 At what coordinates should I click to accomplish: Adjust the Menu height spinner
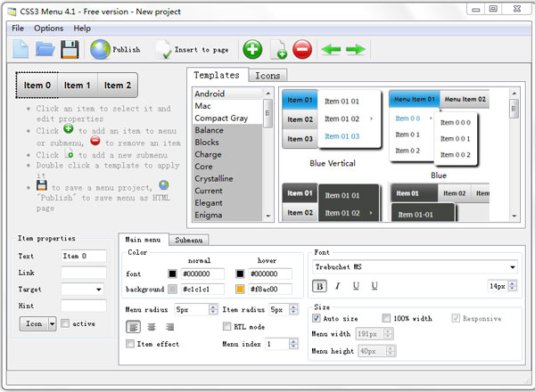[391, 351]
